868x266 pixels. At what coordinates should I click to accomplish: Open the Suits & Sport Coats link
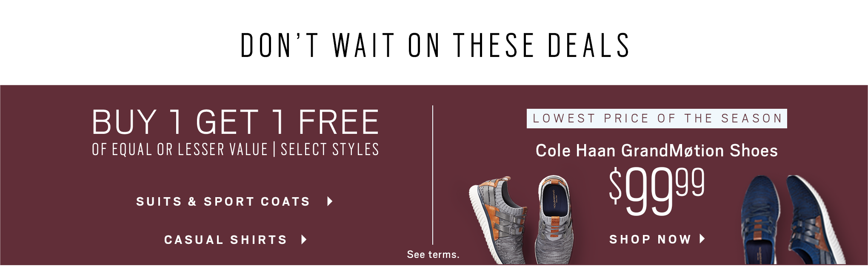click(223, 201)
